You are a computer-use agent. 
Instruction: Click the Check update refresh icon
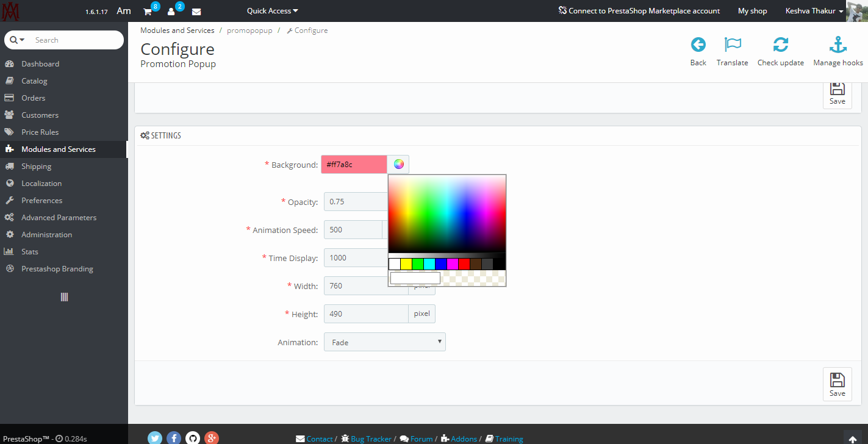coord(780,45)
